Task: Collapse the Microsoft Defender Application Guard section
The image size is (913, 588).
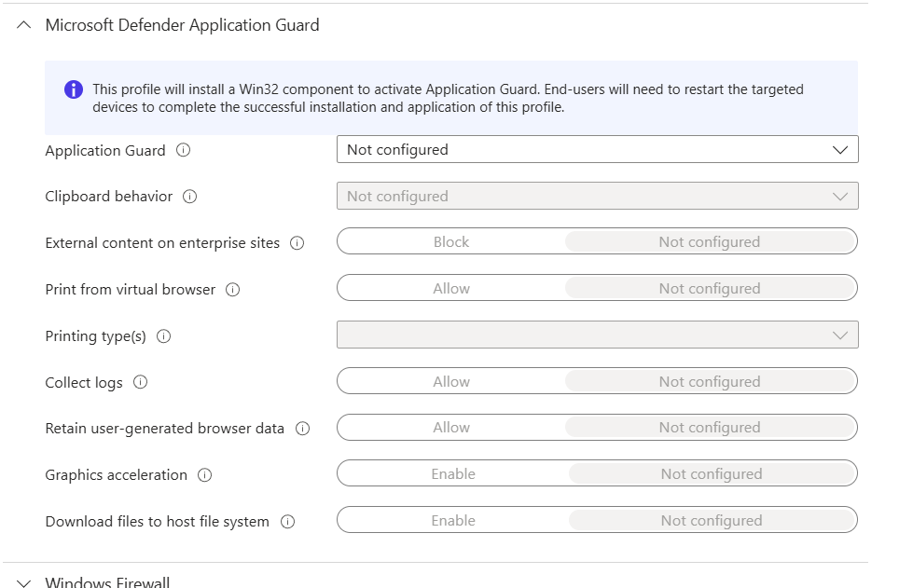Action: (24, 25)
